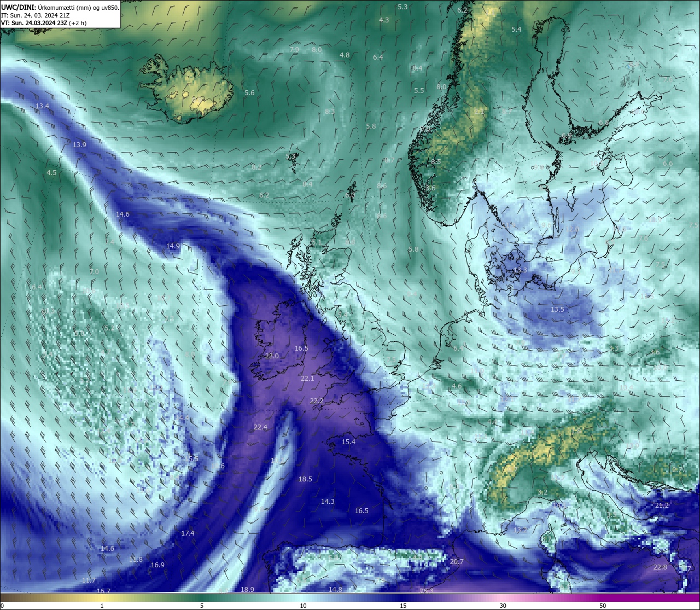Select the 4.8 map value
Image resolution: width=700 pixels, height=610 pixels.
coord(345,55)
